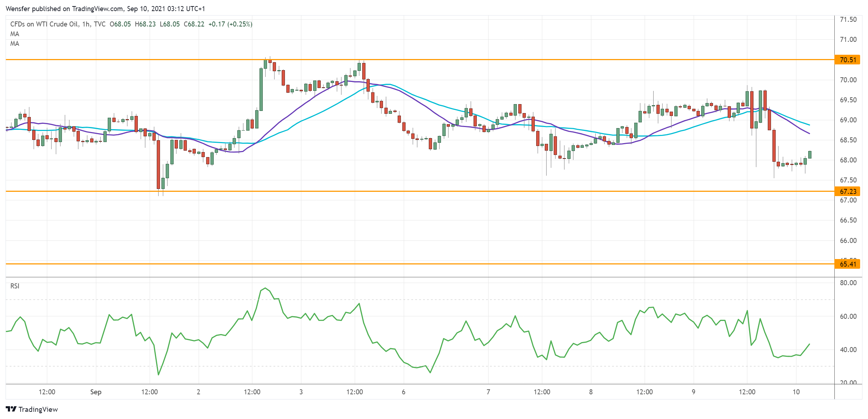The height and width of the screenshot is (419, 868).
Task: Click the second MA indicator label
Action: click(x=15, y=44)
